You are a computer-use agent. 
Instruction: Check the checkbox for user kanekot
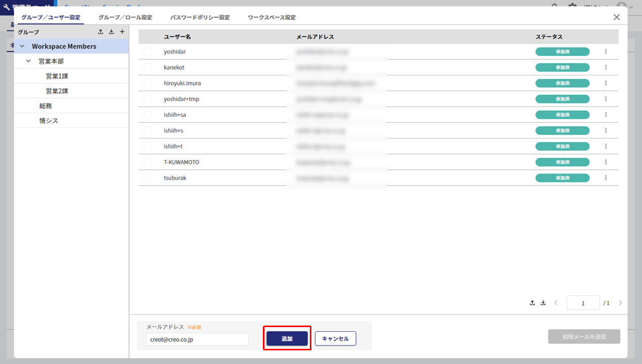coord(148,67)
